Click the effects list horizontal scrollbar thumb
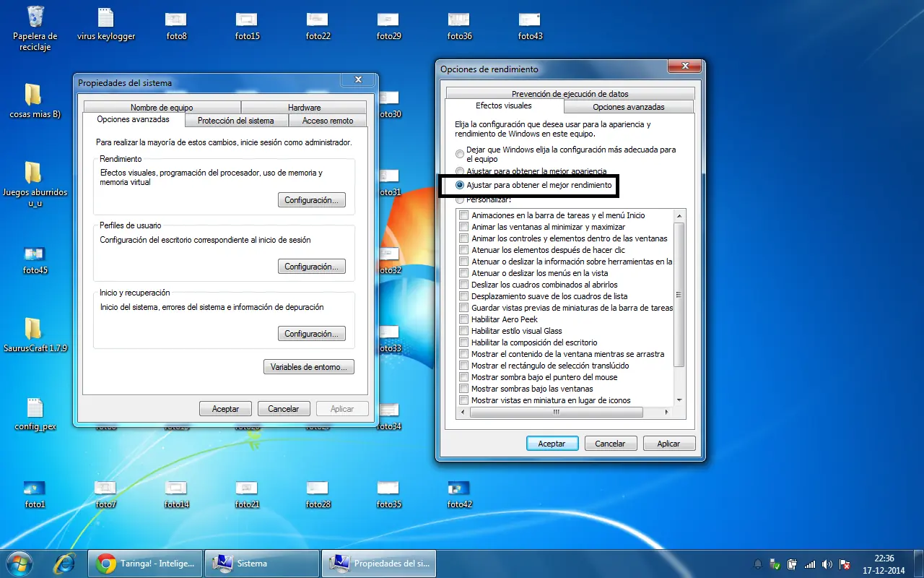The image size is (924, 578). [x=556, y=412]
